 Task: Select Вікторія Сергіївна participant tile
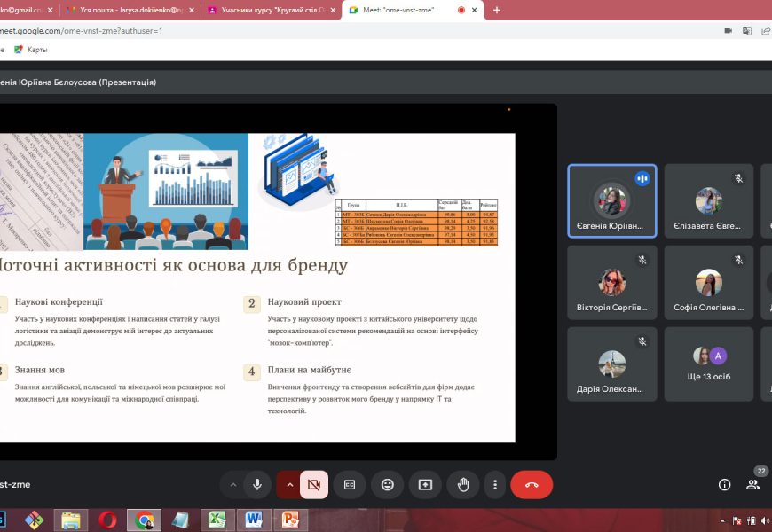click(x=611, y=283)
